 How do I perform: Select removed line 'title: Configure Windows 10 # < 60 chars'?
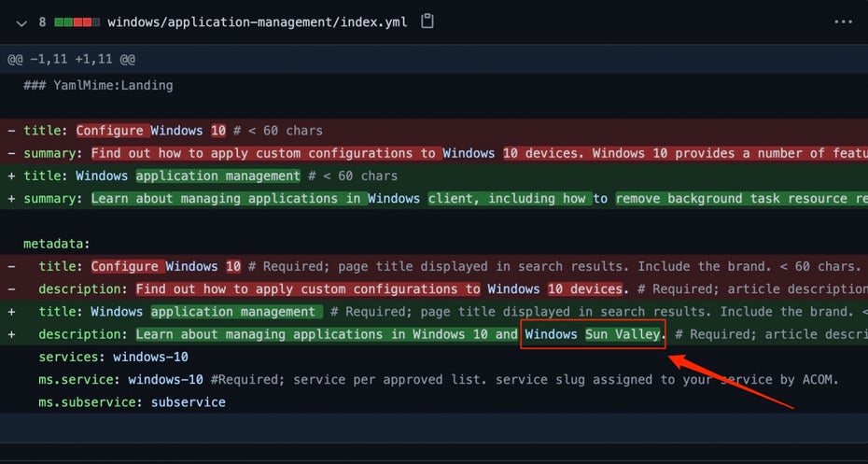tap(434, 131)
